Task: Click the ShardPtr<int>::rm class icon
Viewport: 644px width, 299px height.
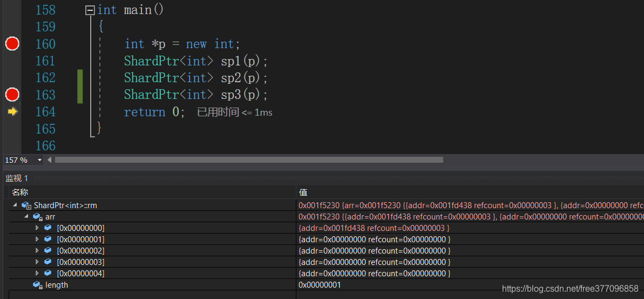Action: click(26, 205)
